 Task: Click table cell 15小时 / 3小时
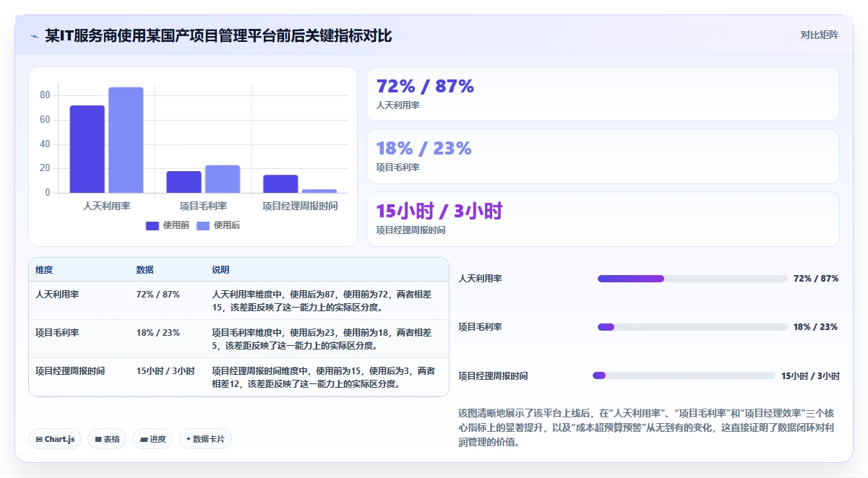tap(166, 371)
